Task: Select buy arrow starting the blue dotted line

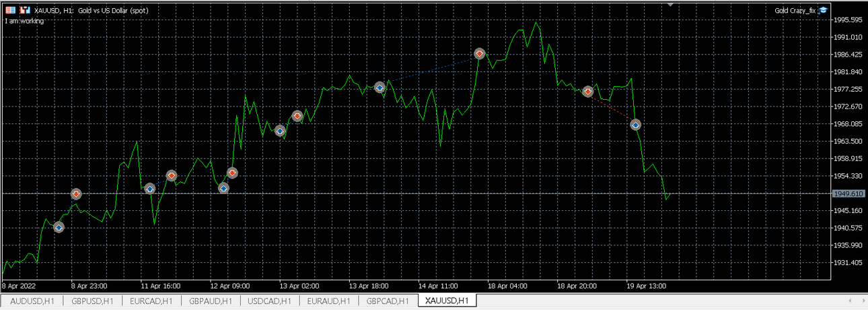Action: click(379, 87)
